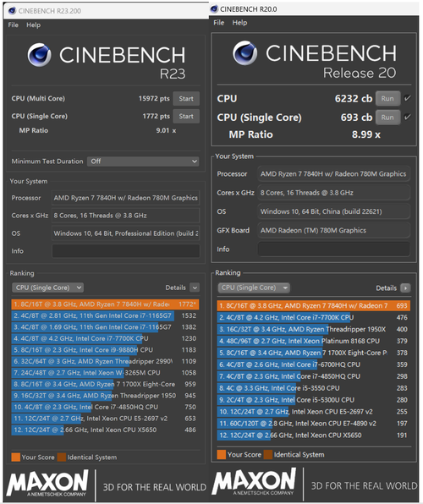Click the Maxon logo in R23 window

coord(47,483)
